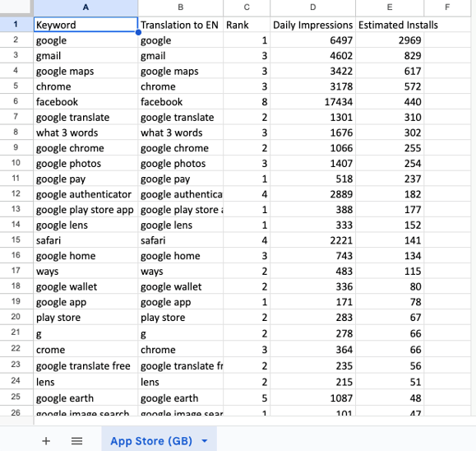Select row 12 header

click(16, 193)
